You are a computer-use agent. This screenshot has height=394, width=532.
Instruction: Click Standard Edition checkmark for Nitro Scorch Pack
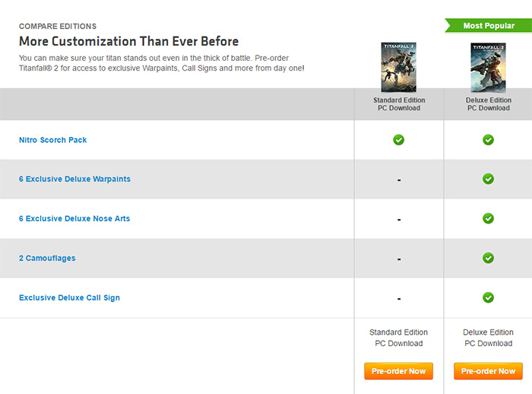[x=399, y=140]
